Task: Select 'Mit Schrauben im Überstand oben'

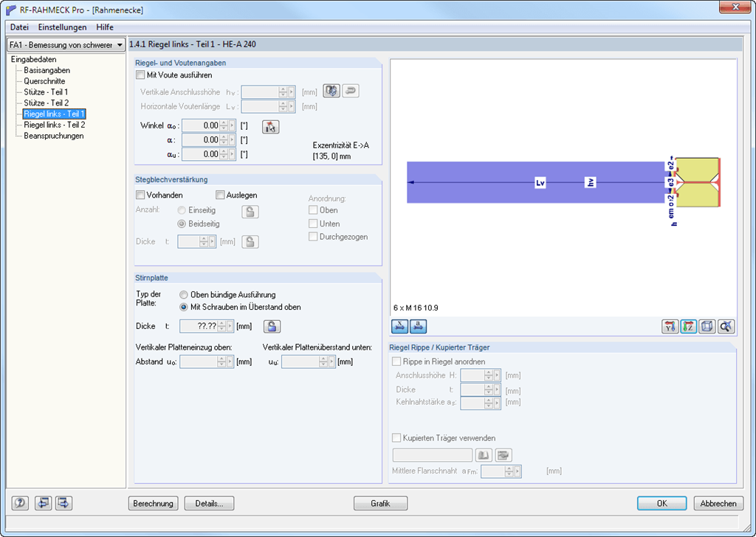Action: pyautogui.click(x=183, y=307)
